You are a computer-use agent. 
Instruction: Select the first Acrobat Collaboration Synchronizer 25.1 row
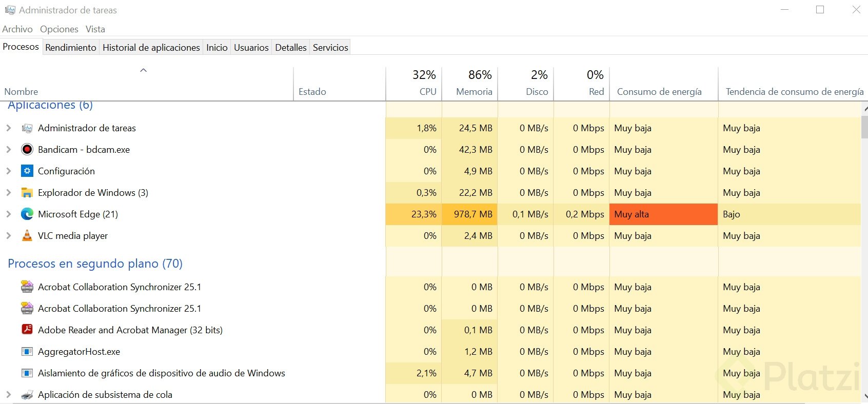[120, 287]
